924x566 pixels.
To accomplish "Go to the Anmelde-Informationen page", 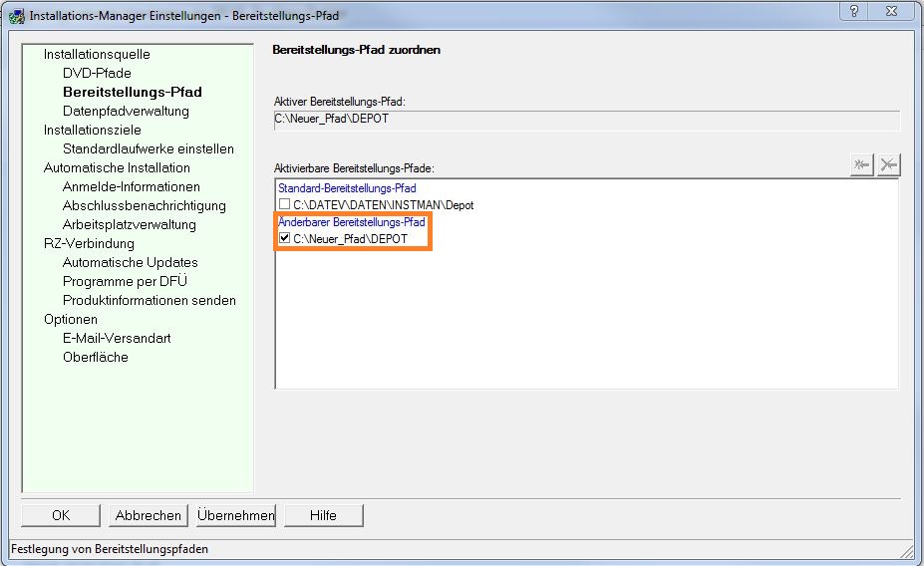I will 131,186.
